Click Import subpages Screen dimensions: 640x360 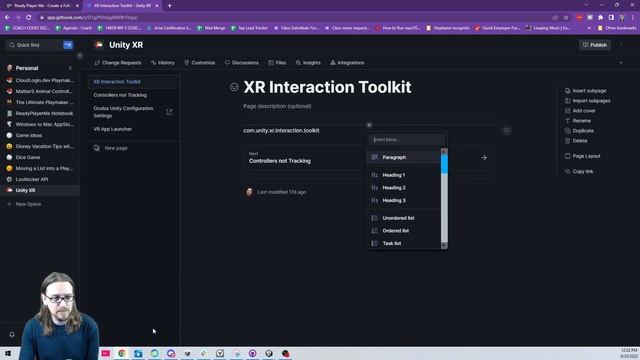coord(587,101)
